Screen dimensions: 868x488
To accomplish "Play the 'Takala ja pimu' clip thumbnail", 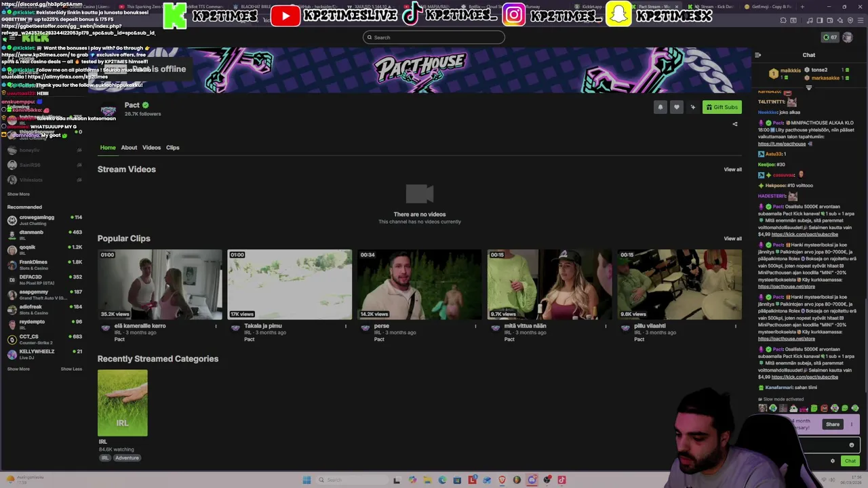I will pos(290,285).
